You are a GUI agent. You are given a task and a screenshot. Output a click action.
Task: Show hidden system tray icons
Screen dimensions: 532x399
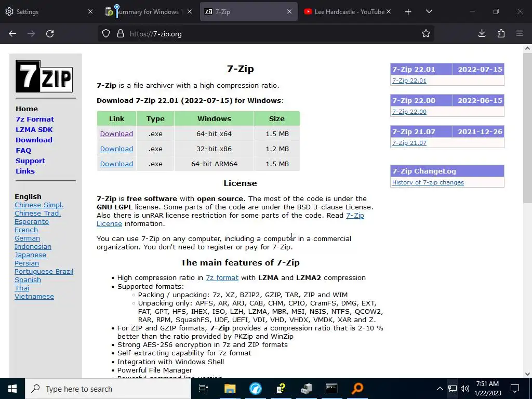click(440, 389)
